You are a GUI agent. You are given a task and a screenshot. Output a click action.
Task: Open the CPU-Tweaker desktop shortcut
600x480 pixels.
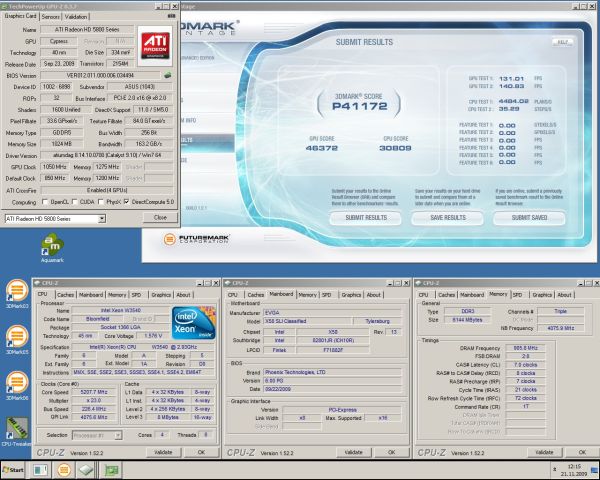[x=16, y=432]
